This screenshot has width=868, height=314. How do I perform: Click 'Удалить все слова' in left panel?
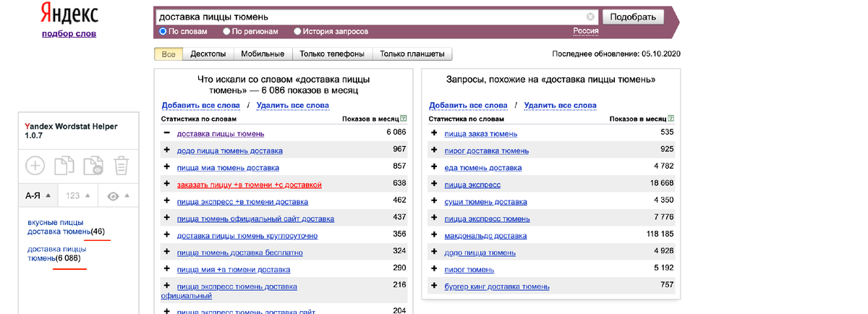[292, 106]
